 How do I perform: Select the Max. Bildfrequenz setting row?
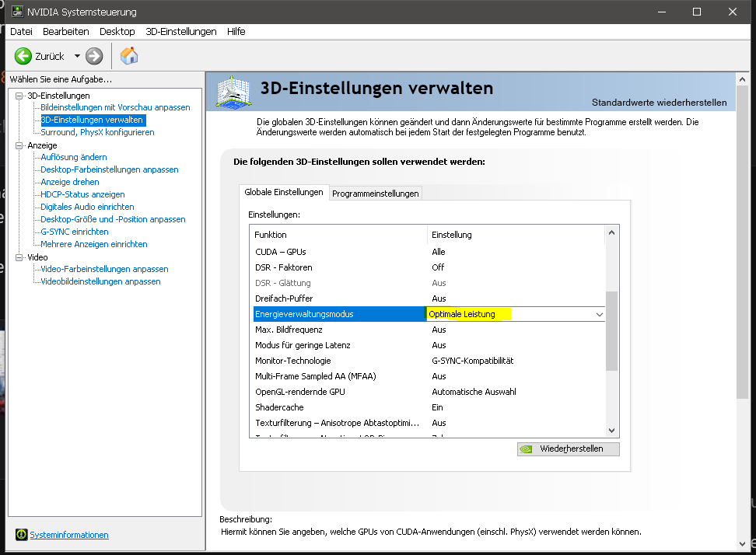429,330
